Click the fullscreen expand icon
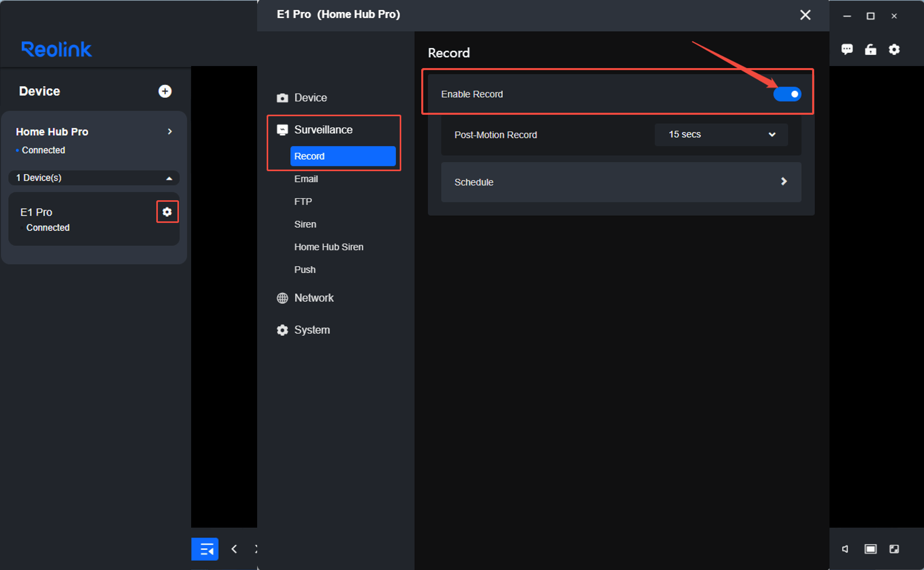This screenshot has height=570, width=924. pos(894,549)
